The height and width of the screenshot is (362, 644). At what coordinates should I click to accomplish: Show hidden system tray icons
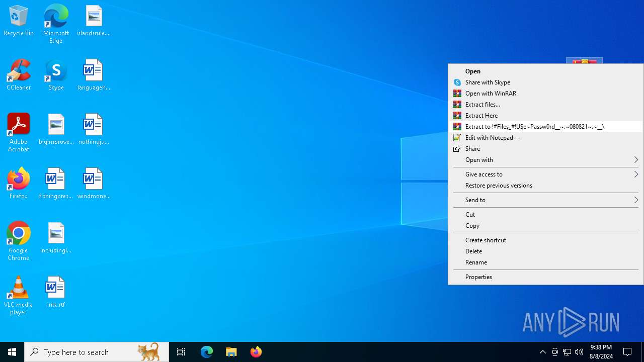542,352
